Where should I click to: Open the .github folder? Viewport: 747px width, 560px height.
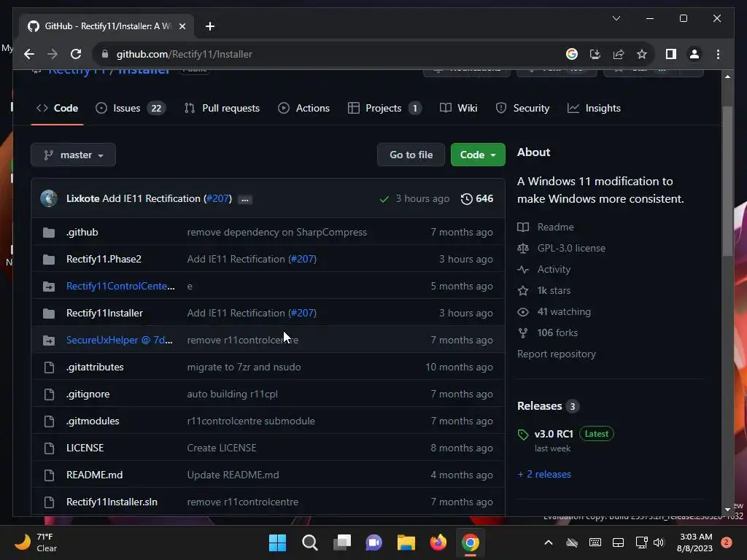click(82, 233)
